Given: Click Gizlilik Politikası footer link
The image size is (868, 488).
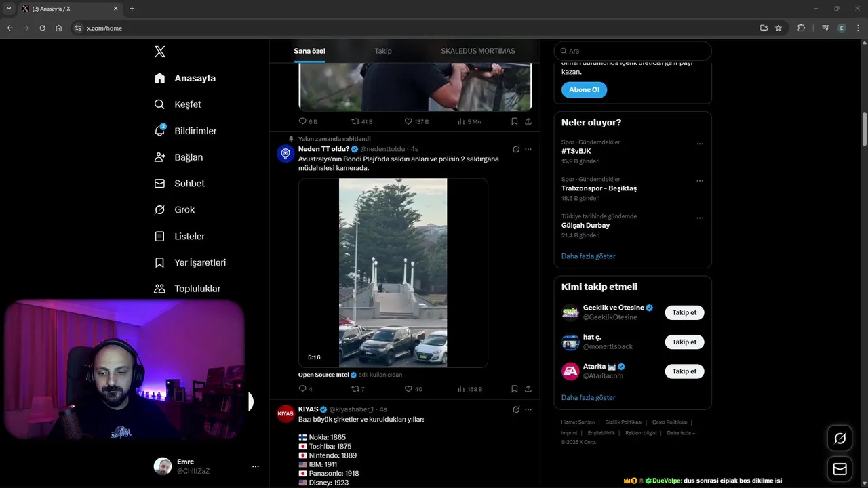Looking at the screenshot, I should click(x=624, y=422).
